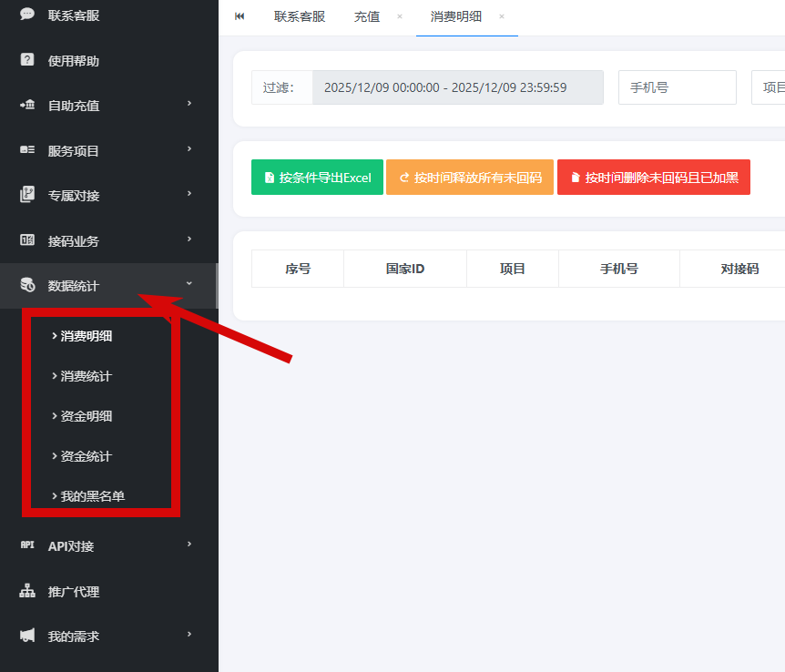Screen dimensions: 785x672
Task: Click the 国家ID column header
Action: pyautogui.click(x=405, y=269)
